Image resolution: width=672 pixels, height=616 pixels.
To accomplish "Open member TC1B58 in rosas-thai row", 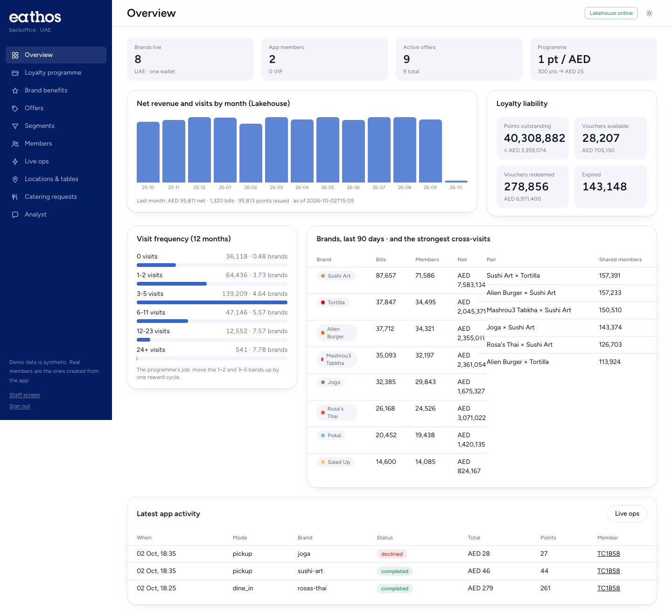I will pos(609,588).
